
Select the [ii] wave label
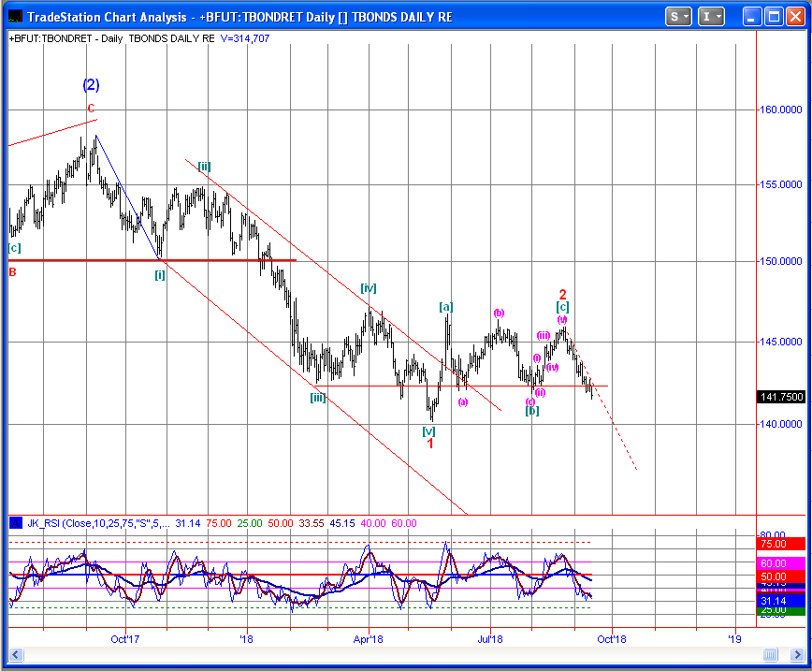pos(204,167)
